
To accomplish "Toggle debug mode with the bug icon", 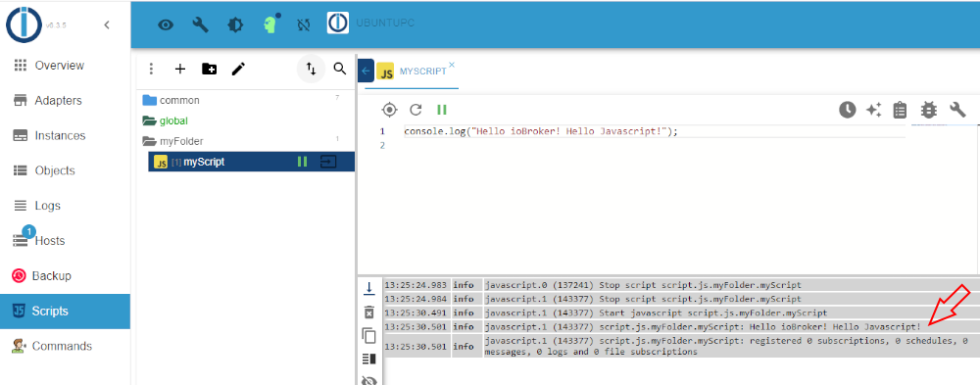I will [x=929, y=110].
